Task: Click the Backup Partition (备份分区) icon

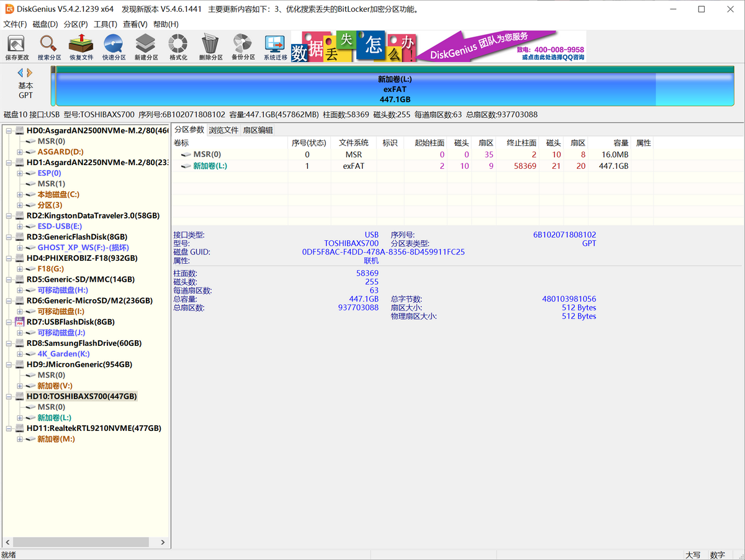Action: point(243,48)
